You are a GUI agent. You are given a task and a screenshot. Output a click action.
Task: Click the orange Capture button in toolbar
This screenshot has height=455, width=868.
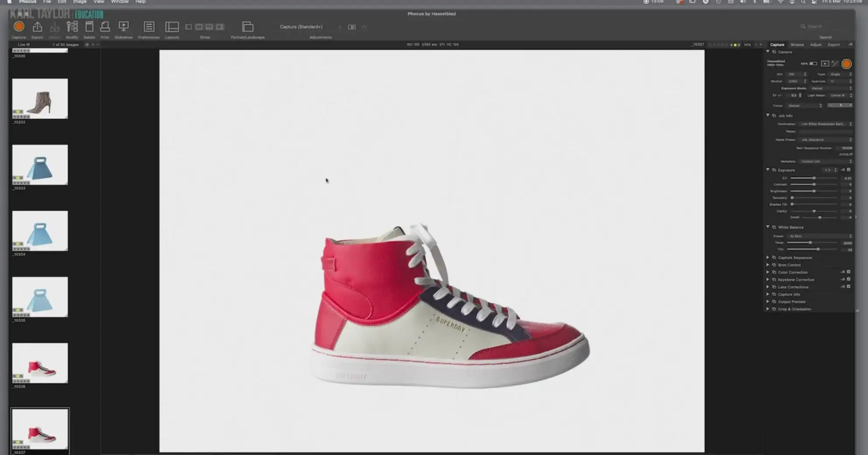pos(19,27)
